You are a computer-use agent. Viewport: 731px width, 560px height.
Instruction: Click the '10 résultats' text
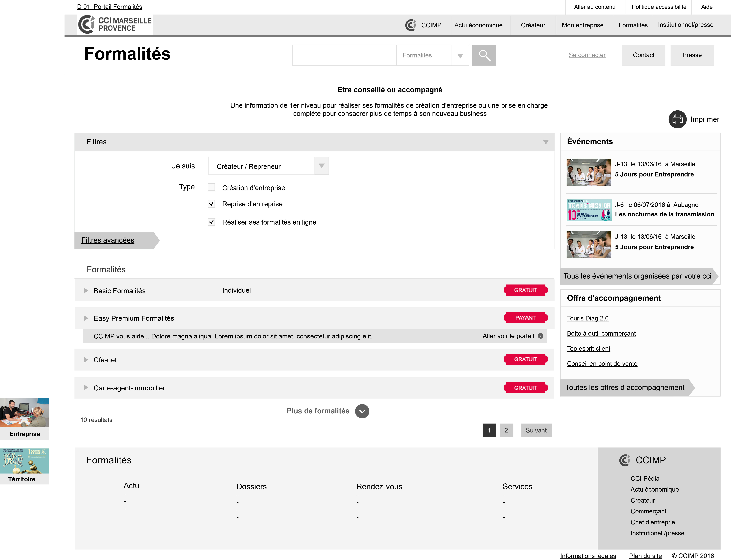coord(96,420)
